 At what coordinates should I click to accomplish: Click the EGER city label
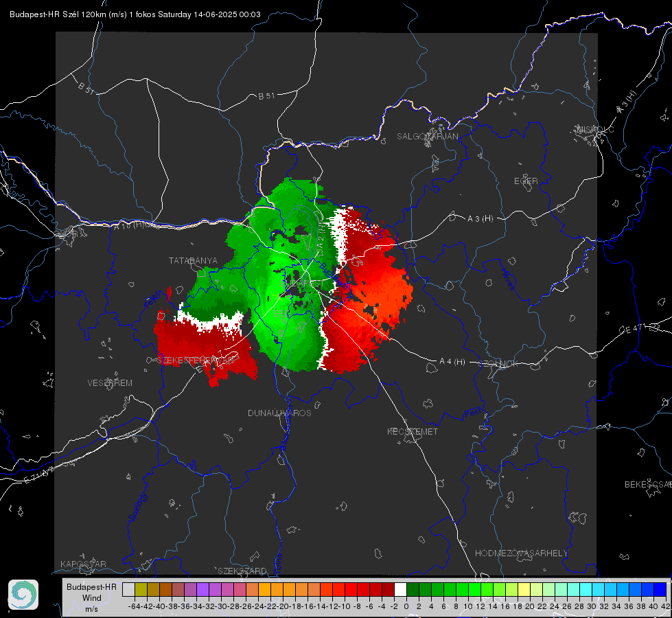point(526,181)
